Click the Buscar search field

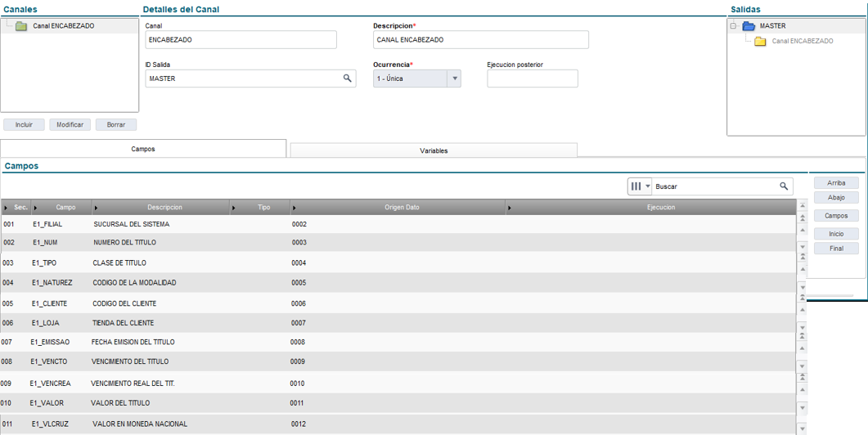[717, 186]
